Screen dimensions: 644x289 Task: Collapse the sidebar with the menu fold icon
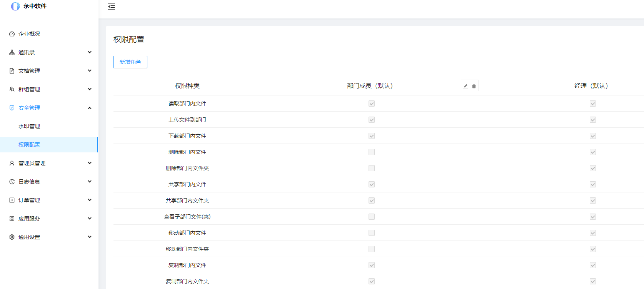112,7
